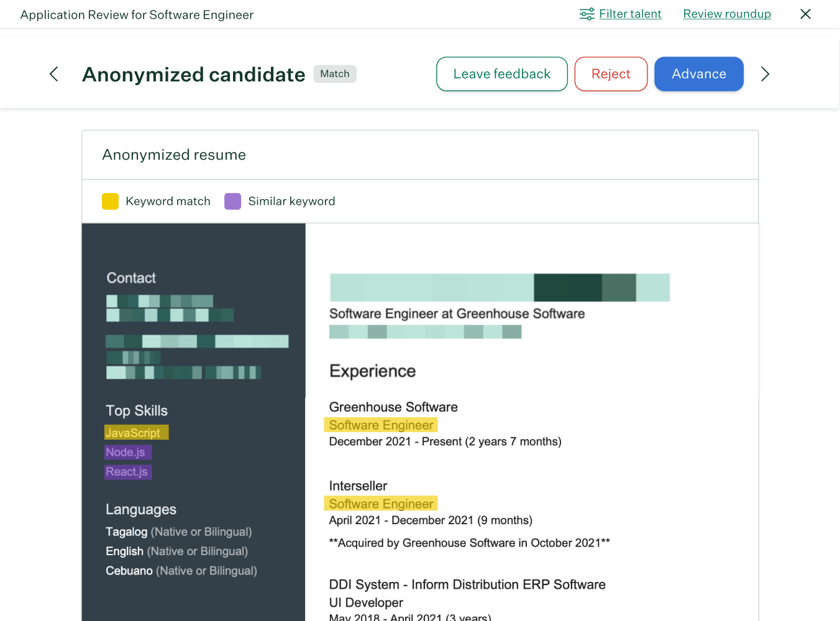The width and height of the screenshot is (840, 621).
Task: Close the application review panel
Action: 805,14
